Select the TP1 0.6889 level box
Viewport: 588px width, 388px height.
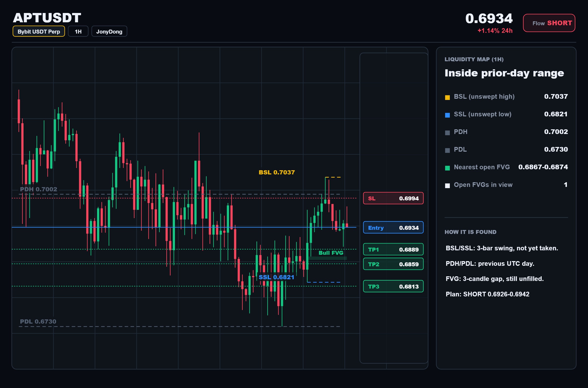click(393, 249)
